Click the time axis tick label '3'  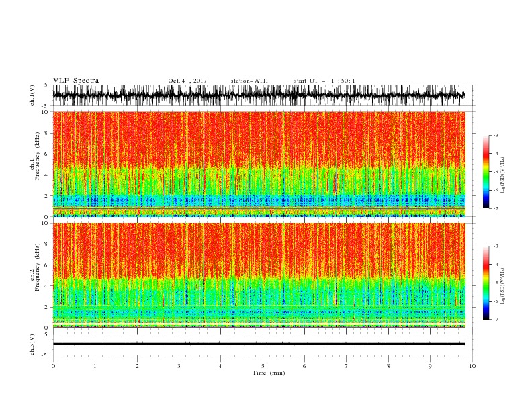click(x=179, y=366)
